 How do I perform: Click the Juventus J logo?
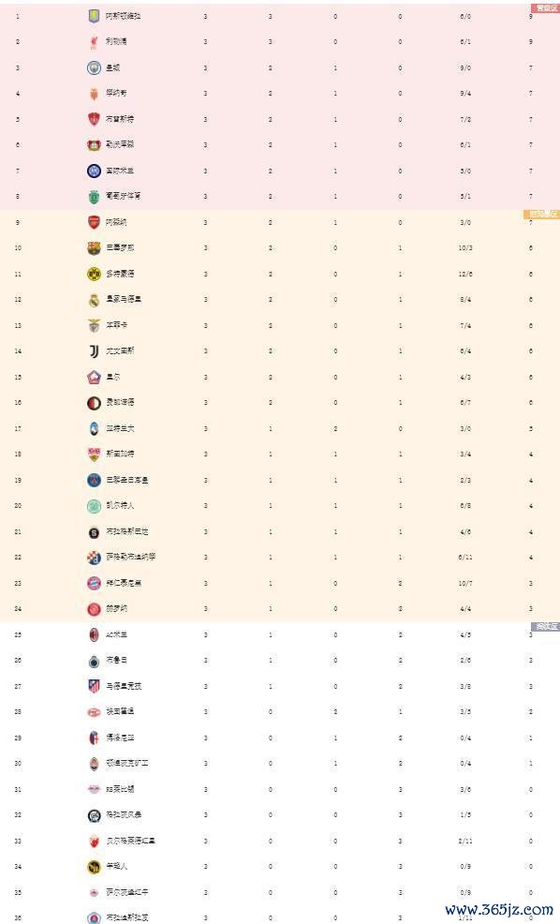point(94,351)
